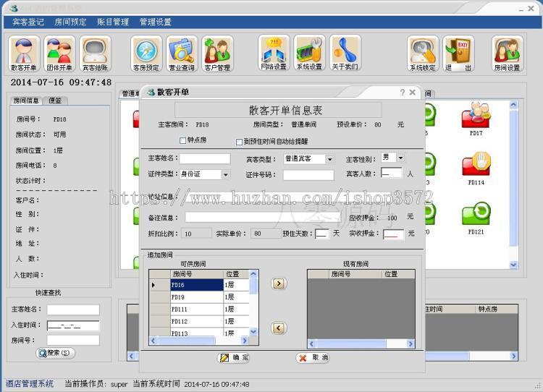Click into the 主客姓名 field in dialog

click(x=205, y=159)
